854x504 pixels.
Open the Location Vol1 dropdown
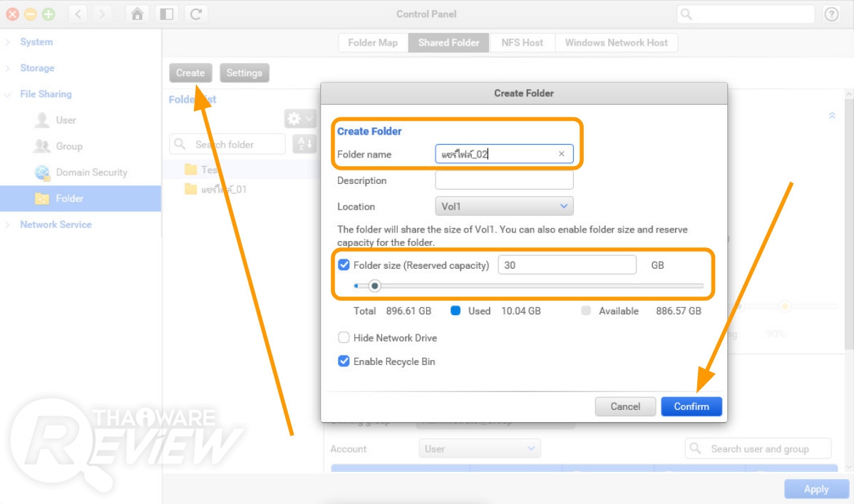(x=504, y=207)
